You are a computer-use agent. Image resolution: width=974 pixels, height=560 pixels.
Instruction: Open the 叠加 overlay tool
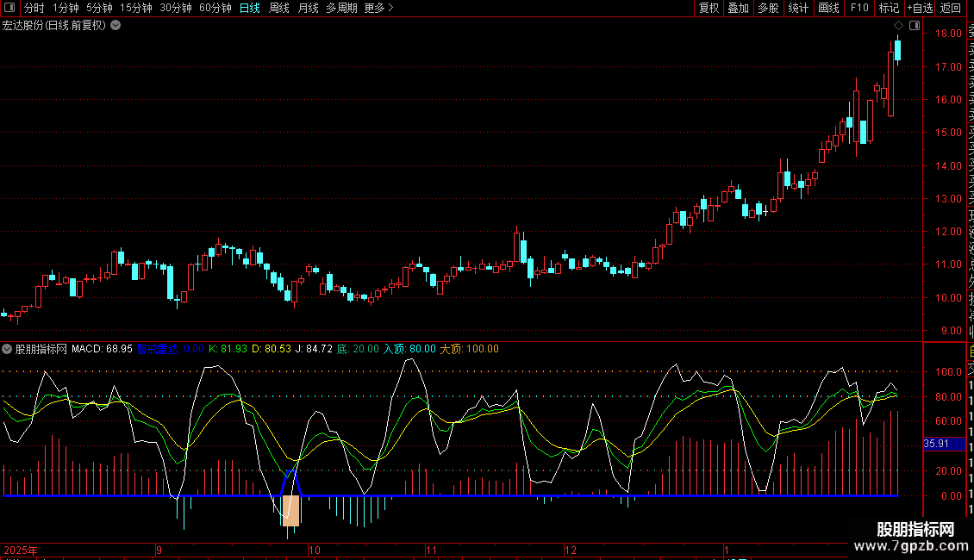pos(738,8)
